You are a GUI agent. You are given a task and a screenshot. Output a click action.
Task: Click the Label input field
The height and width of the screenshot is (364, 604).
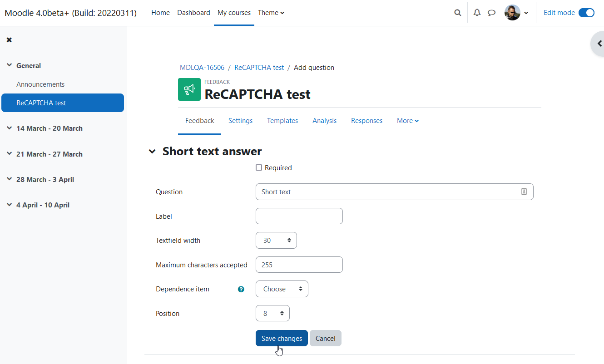point(299,216)
